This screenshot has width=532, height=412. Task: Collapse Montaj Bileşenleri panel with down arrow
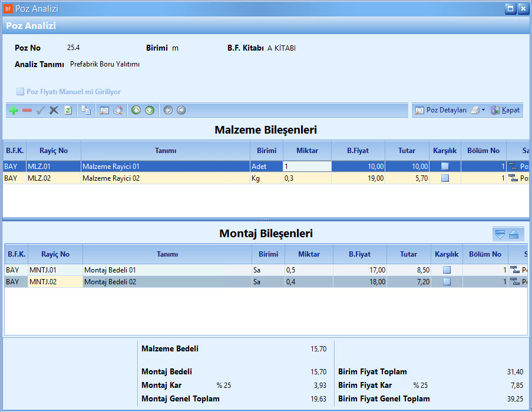click(500, 234)
